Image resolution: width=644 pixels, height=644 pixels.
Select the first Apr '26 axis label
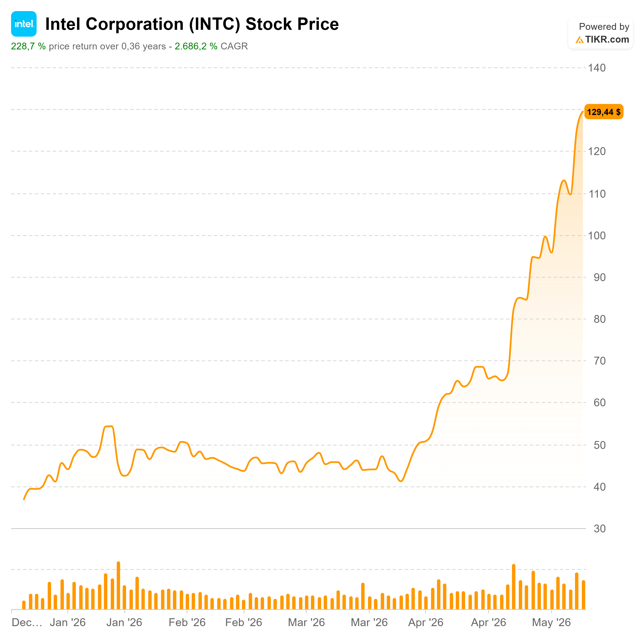coord(426,622)
